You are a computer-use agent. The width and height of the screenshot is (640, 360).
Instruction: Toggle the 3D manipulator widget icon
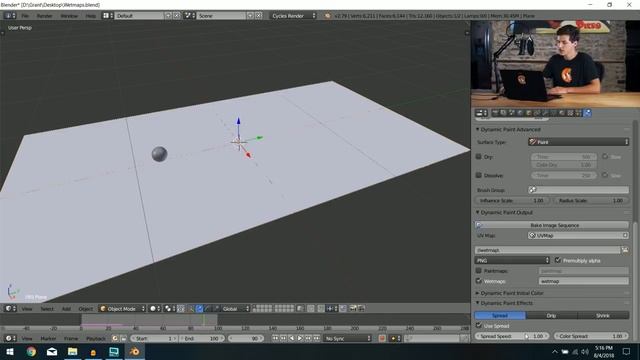(x=191, y=309)
